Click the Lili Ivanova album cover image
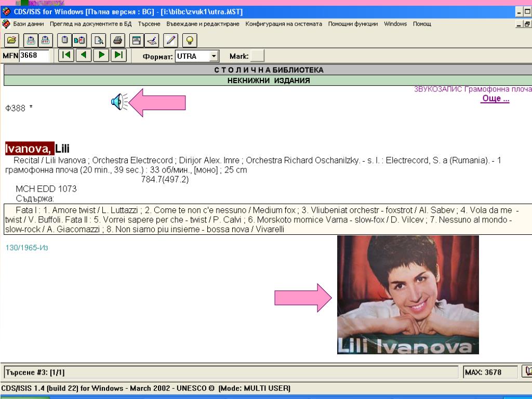This screenshot has width=532, height=399. [408, 295]
